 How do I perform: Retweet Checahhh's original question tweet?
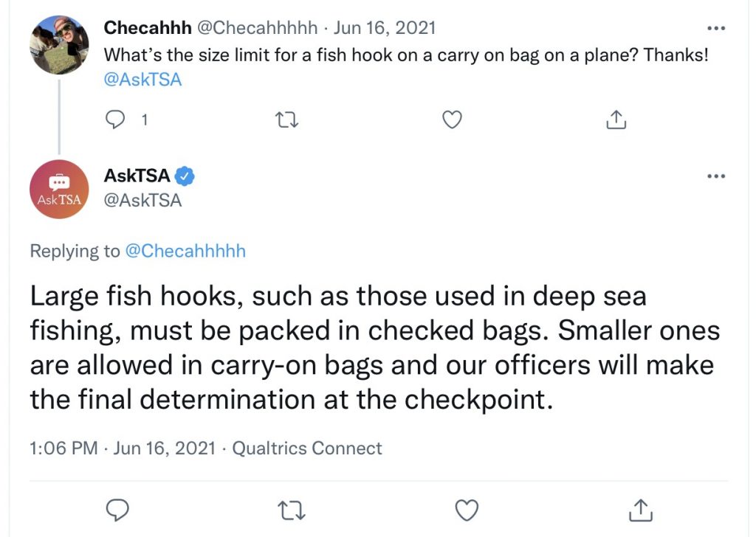click(286, 120)
